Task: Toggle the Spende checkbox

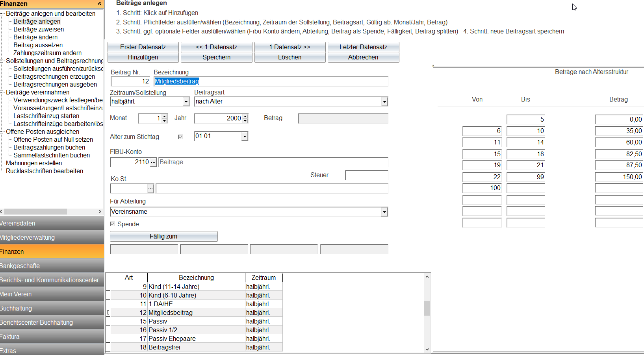Action: click(x=113, y=224)
